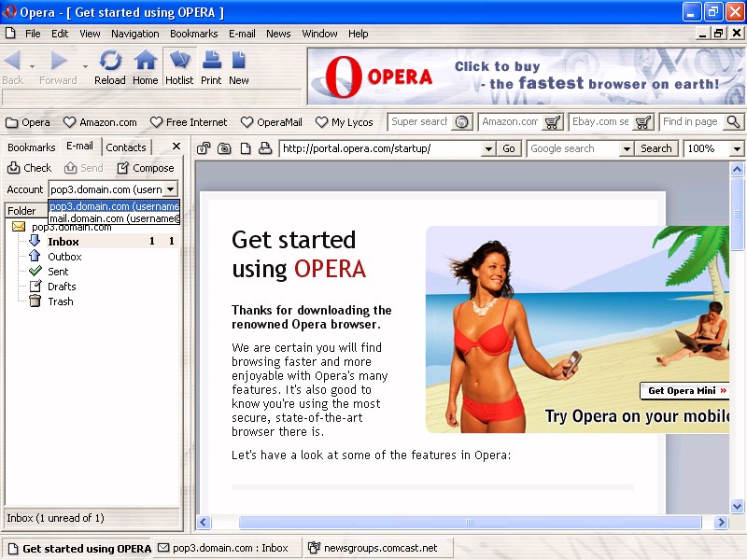Click the lock/security icon beside address bar

[x=204, y=148]
